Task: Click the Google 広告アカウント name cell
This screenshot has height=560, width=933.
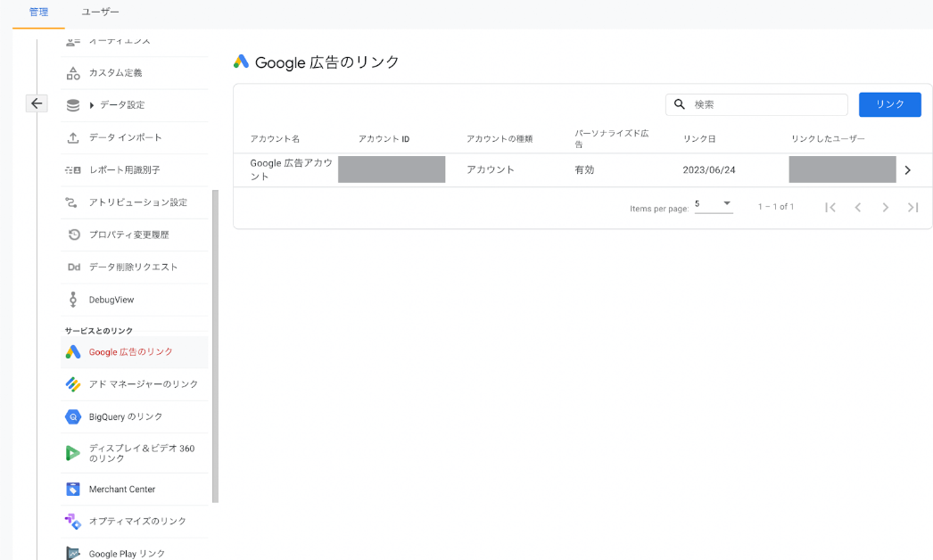Action: [291, 169]
